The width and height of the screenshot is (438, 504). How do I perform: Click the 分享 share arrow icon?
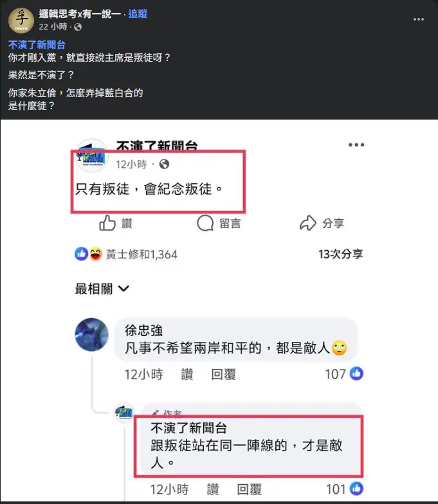[x=308, y=222]
